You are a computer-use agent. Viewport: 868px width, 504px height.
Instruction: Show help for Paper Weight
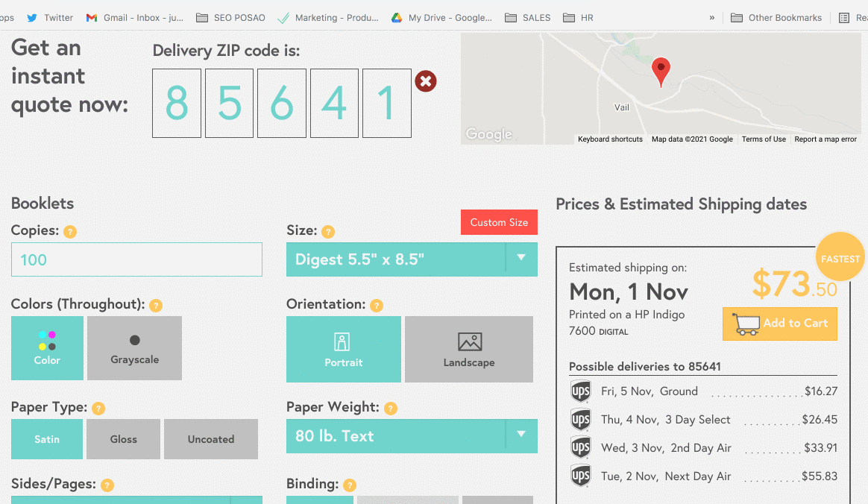pyautogui.click(x=391, y=409)
